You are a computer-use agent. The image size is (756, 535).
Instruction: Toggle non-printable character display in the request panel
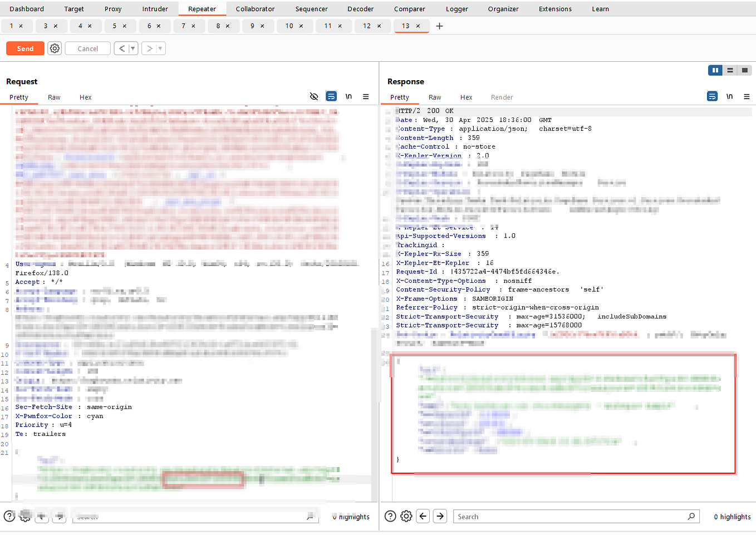click(348, 96)
